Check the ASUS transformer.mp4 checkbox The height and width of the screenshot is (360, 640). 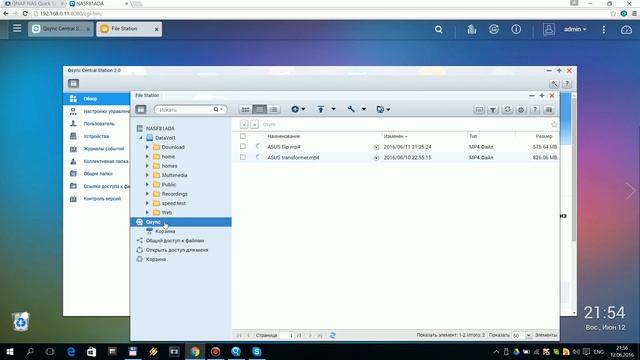(x=243, y=157)
